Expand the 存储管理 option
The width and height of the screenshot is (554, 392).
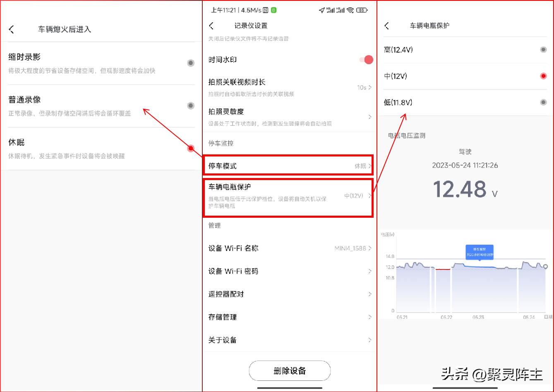tap(288, 317)
